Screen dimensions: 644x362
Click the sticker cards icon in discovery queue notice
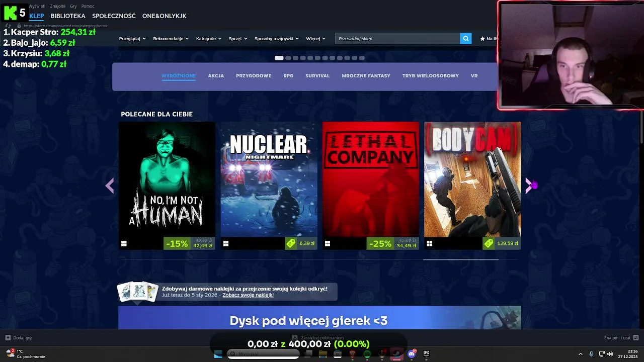pos(138,292)
